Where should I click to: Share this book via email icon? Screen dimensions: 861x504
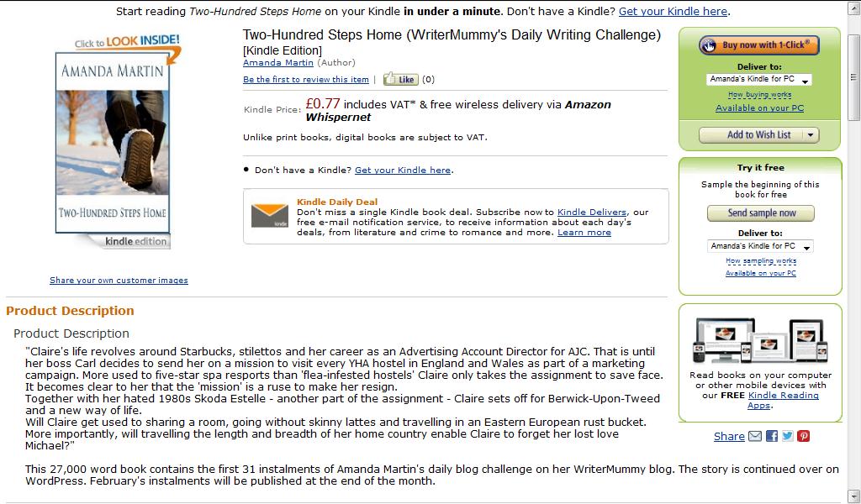tap(755, 436)
